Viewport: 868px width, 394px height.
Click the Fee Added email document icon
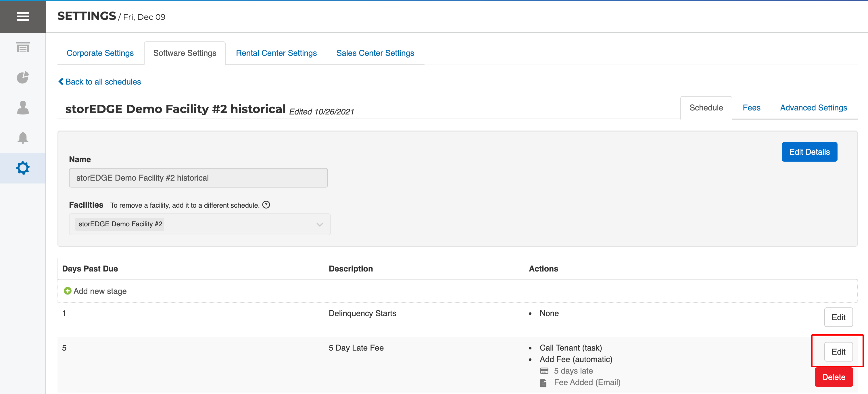tap(543, 382)
